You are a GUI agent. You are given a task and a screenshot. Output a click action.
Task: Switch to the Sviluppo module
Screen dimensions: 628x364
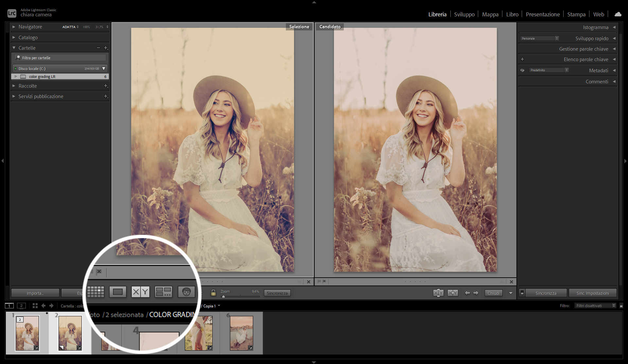464,14
